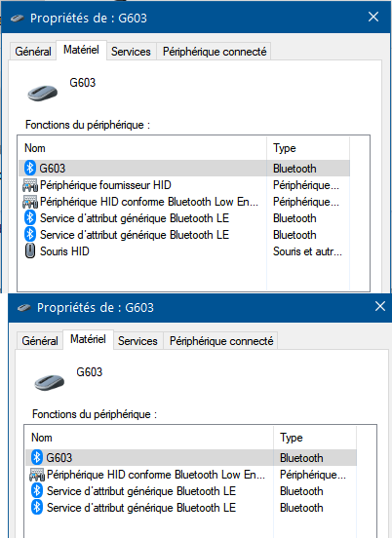This screenshot has width=392, height=538.
Task: Switch to Services tab in the lower window
Action: tap(137, 341)
